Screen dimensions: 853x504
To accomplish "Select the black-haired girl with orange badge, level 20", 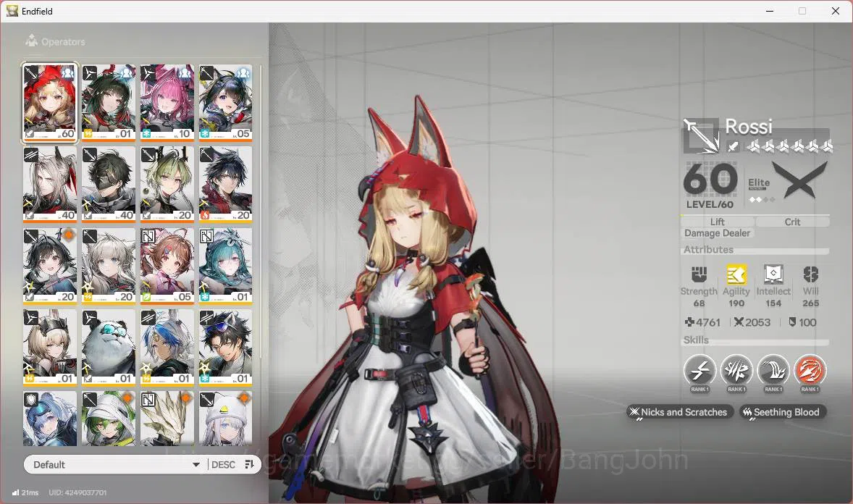I will 49,266.
